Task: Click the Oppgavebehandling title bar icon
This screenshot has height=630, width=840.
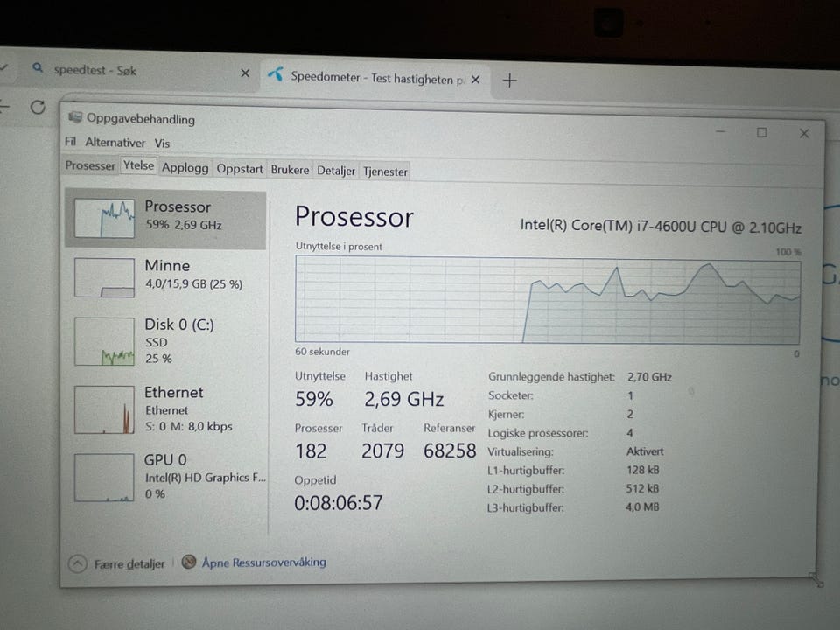Action: coord(75,117)
